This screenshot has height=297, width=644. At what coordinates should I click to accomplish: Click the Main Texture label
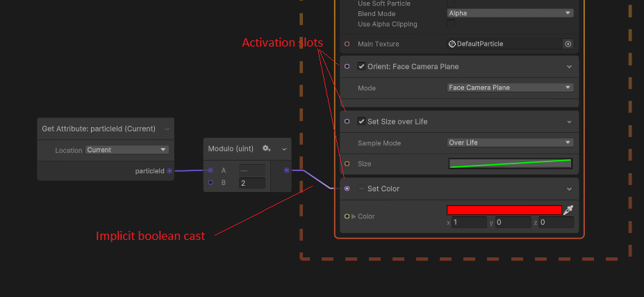click(x=378, y=44)
